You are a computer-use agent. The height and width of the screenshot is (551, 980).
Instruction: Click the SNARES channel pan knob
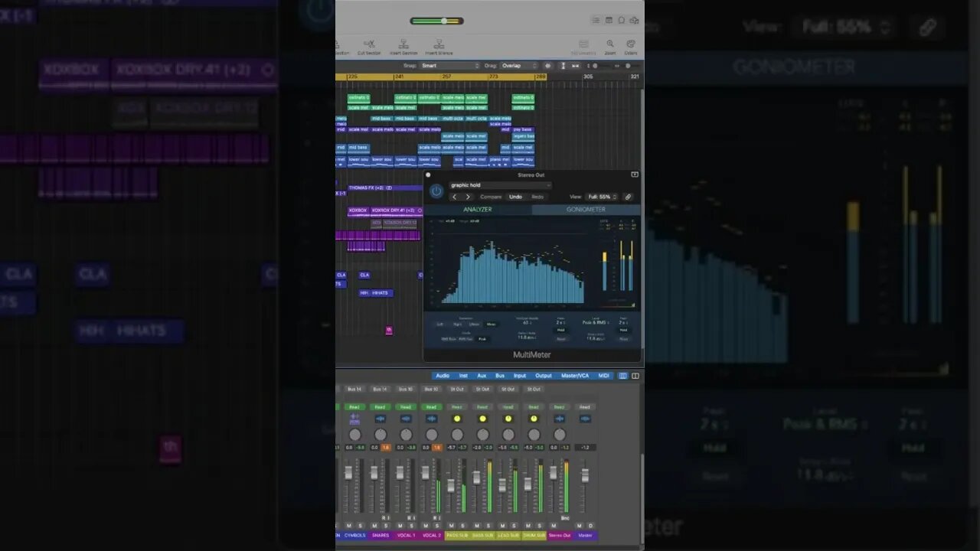(380, 435)
